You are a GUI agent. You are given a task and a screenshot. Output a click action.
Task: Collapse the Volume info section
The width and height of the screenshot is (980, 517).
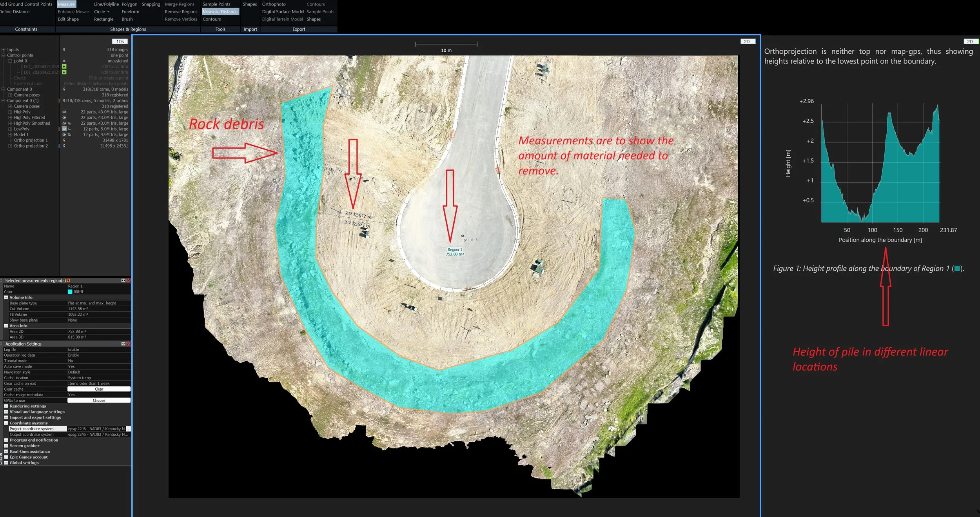6,298
